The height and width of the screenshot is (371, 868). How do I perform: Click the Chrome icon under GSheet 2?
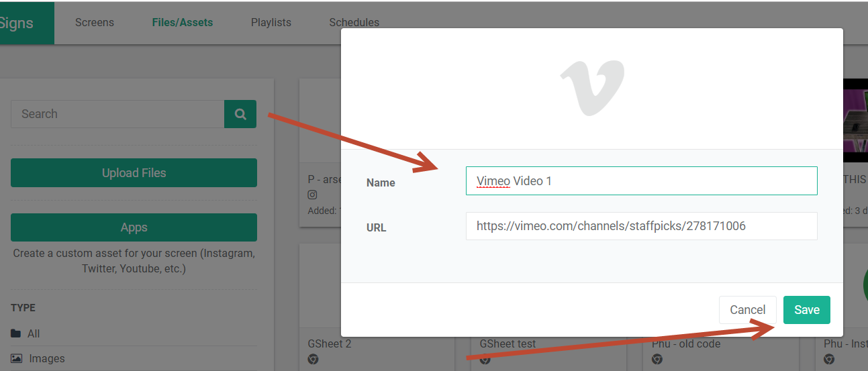(x=313, y=360)
